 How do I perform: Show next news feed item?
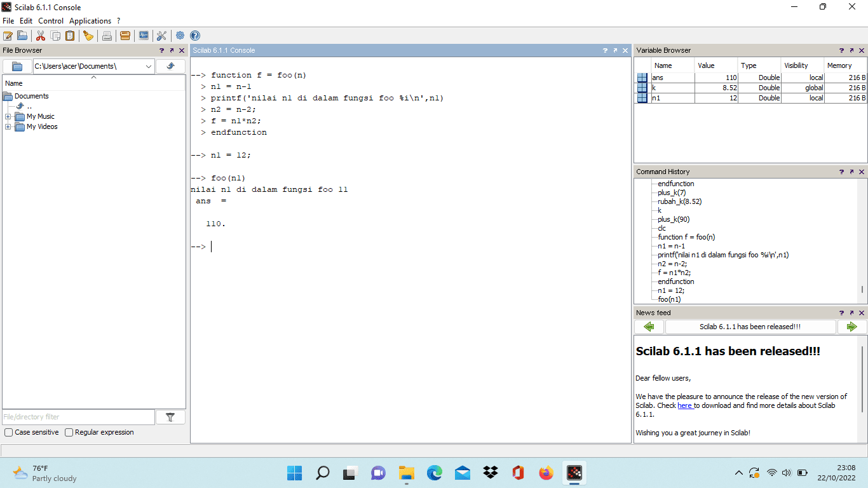coord(851,327)
